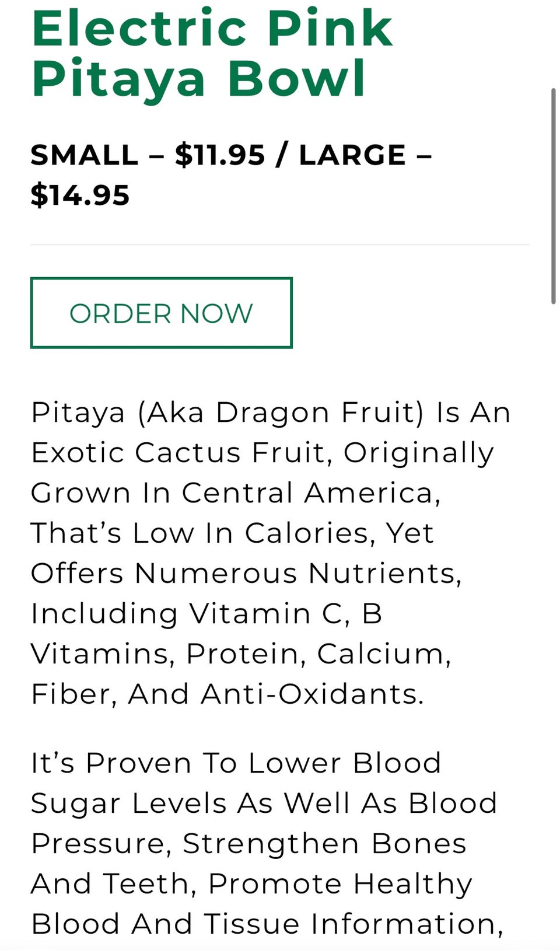Click the It's Proven To Lower Blood line

(x=236, y=763)
